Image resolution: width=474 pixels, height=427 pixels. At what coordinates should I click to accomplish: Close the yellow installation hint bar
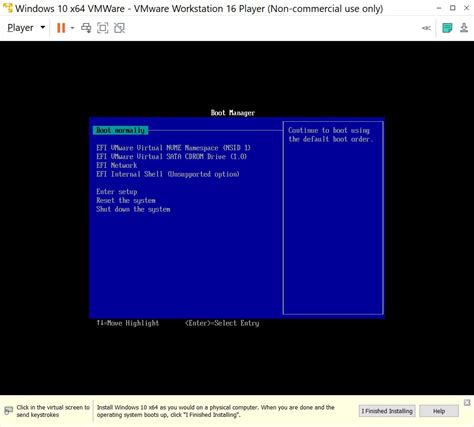coord(467,403)
